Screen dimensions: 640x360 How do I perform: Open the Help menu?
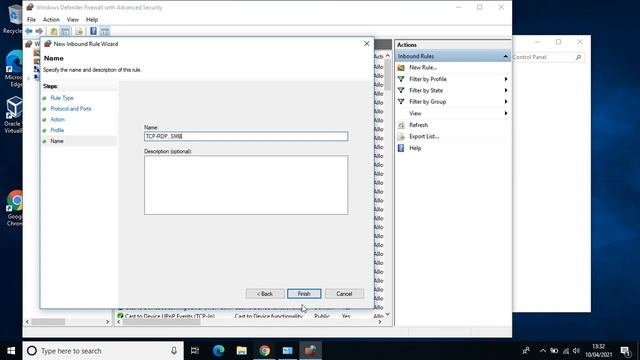tap(92, 20)
